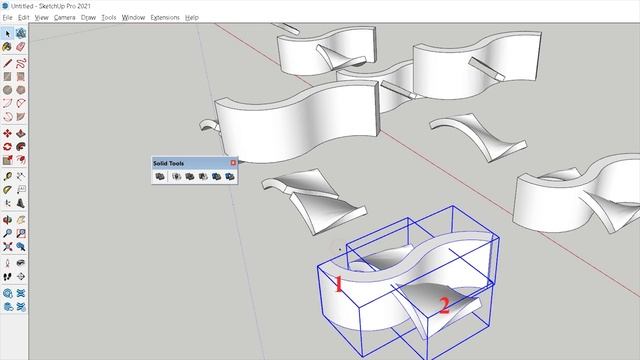Click the Make Component tool
Screen dimensions: 640x360
pyautogui.click(x=21, y=33)
